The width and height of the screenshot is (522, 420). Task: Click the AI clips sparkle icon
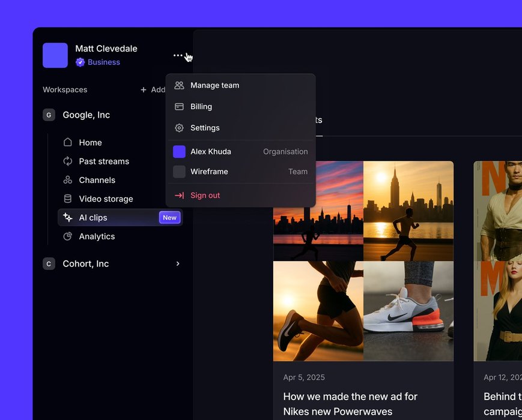coord(68,217)
